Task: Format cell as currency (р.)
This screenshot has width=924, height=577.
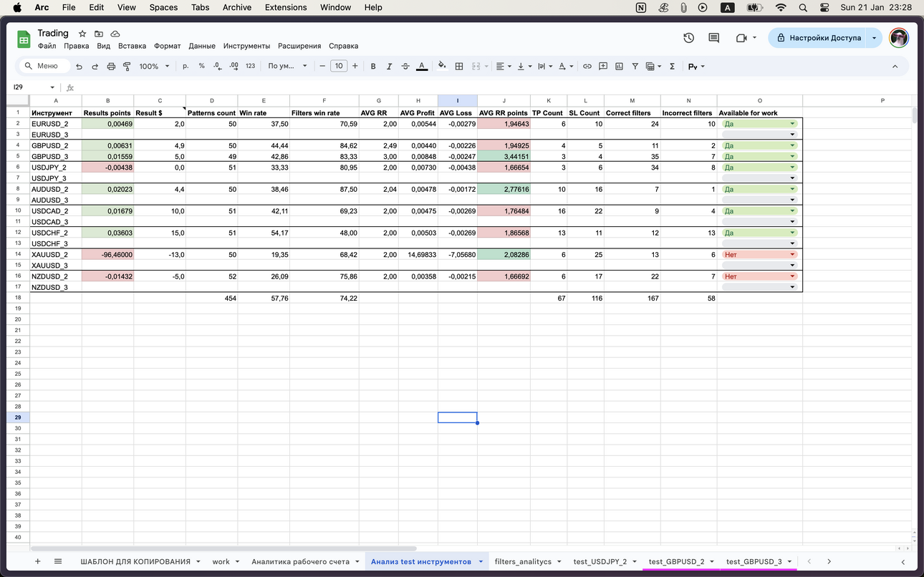Action: coord(186,66)
